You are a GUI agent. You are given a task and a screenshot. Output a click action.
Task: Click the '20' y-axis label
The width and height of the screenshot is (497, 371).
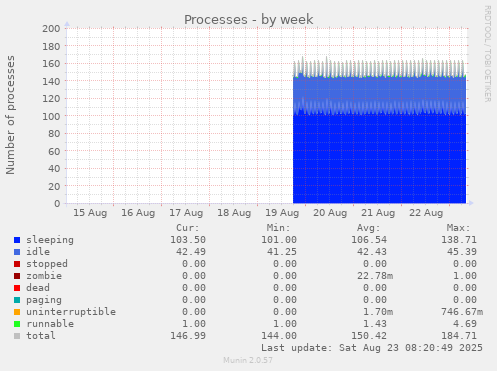click(54, 186)
